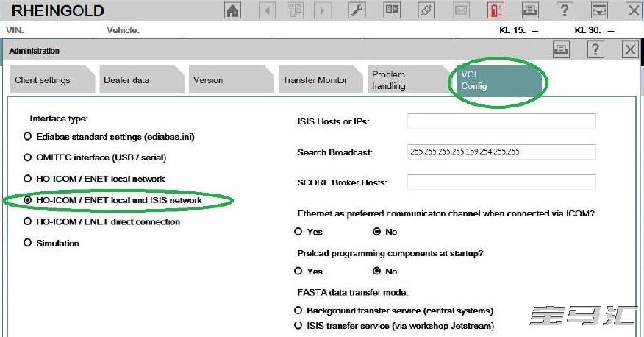Click the back arrow toolbar icon
644x337 pixels.
pyautogui.click(x=268, y=10)
